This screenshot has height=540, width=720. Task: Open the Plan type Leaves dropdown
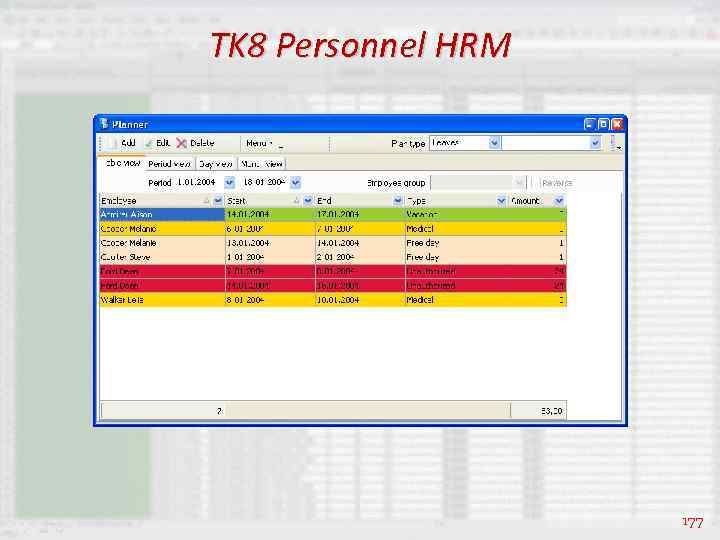tap(494, 143)
